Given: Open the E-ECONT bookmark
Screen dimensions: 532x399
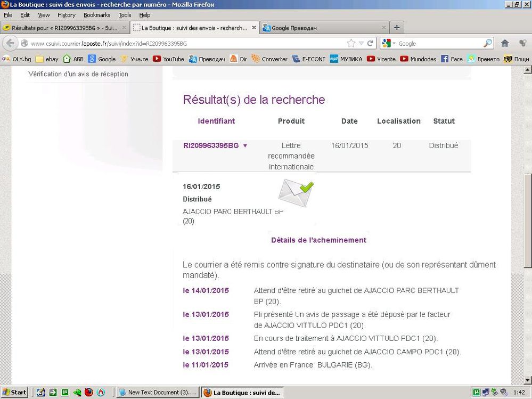Looking at the screenshot, I should 309,59.
